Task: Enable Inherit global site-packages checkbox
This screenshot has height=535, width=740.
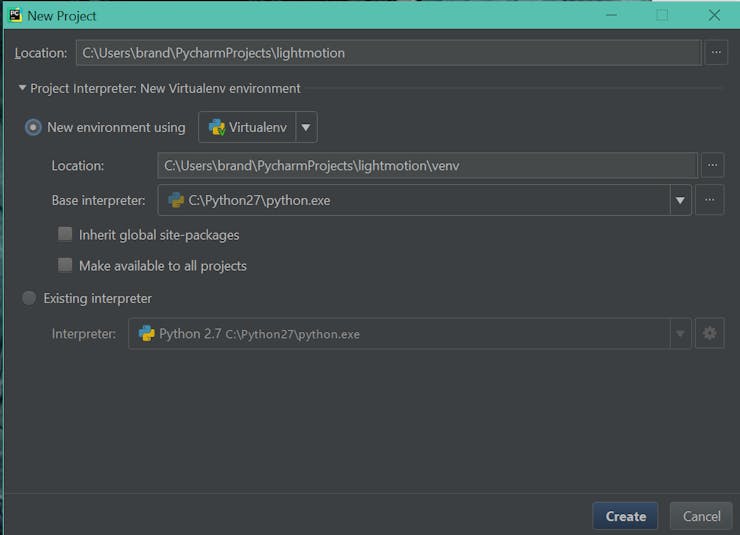Action: 65,234
